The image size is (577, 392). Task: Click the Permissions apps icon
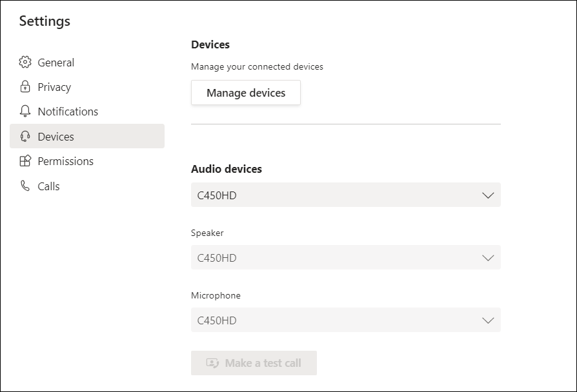point(25,161)
